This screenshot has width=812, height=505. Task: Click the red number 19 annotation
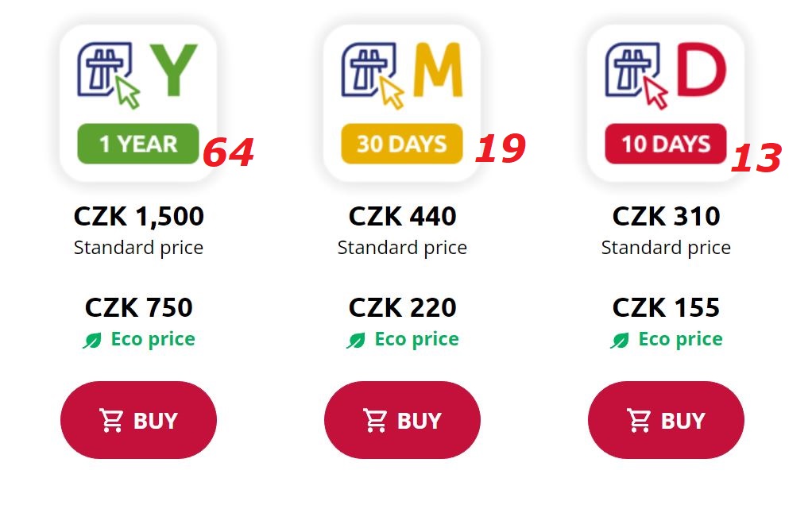[500, 148]
